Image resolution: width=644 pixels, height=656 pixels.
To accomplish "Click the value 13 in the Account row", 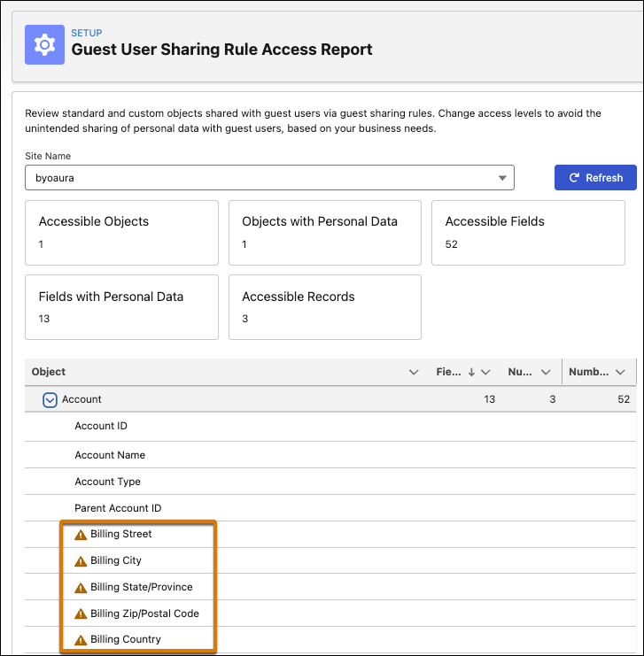I will pyautogui.click(x=490, y=399).
